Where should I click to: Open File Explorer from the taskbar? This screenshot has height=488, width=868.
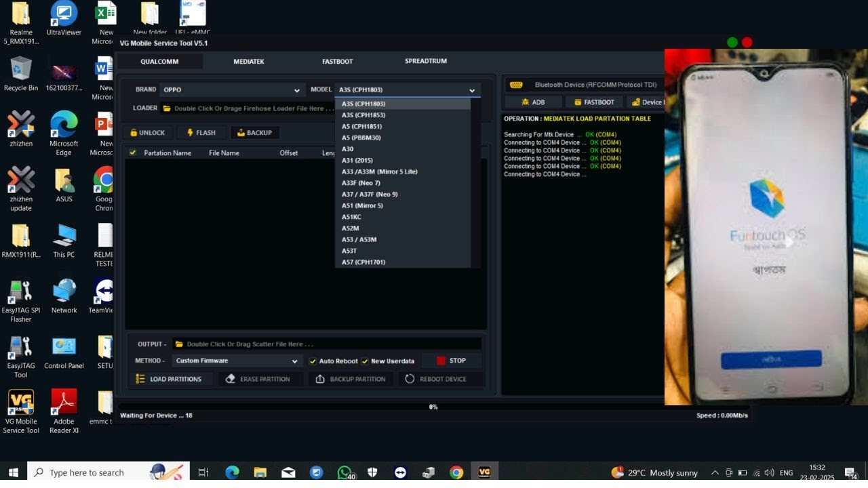260,472
